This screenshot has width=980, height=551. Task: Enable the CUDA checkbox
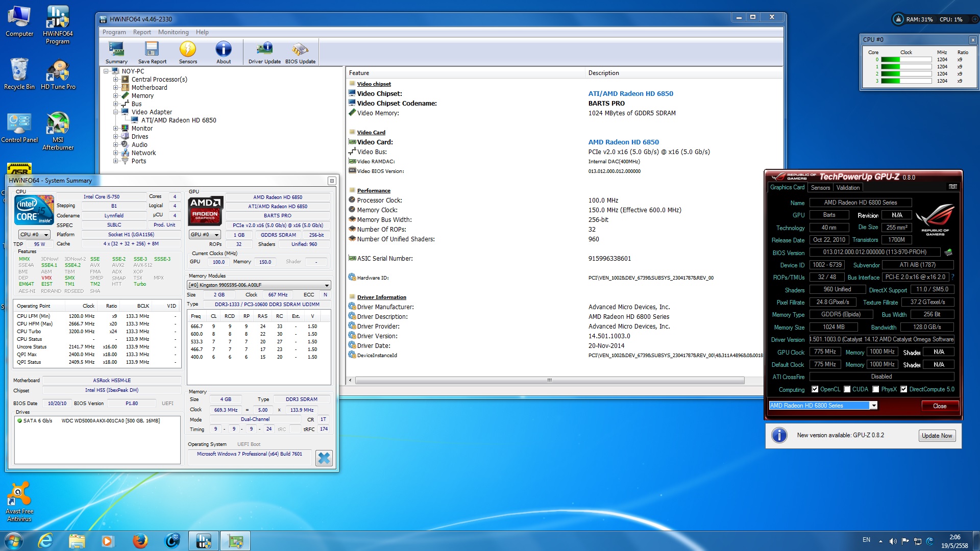click(847, 389)
